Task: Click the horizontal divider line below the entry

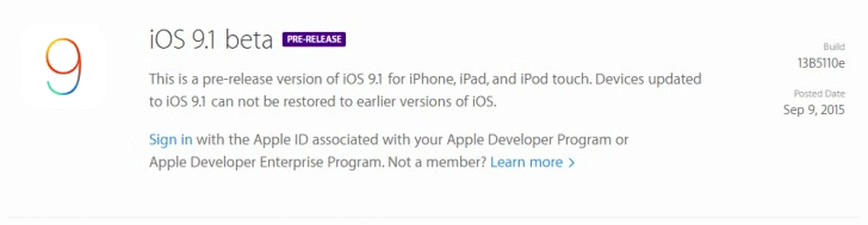Action: (x=434, y=218)
